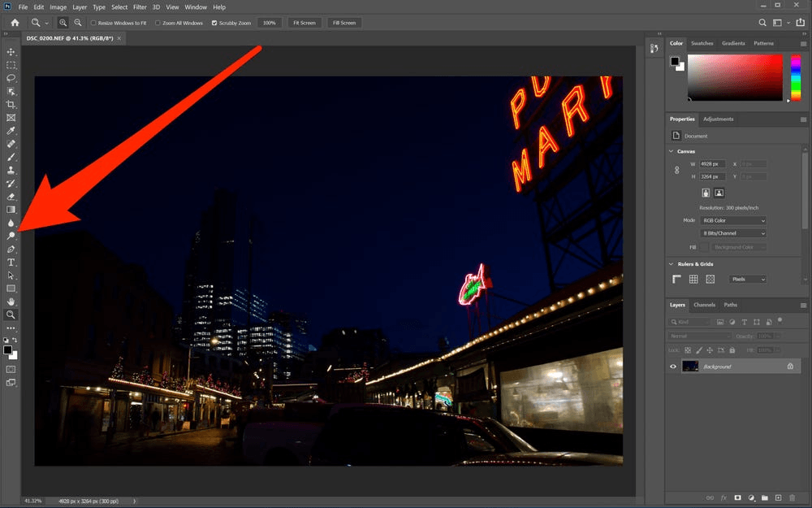Click the Fill Screen button
Viewport: 812px width, 508px height.
[x=343, y=23]
